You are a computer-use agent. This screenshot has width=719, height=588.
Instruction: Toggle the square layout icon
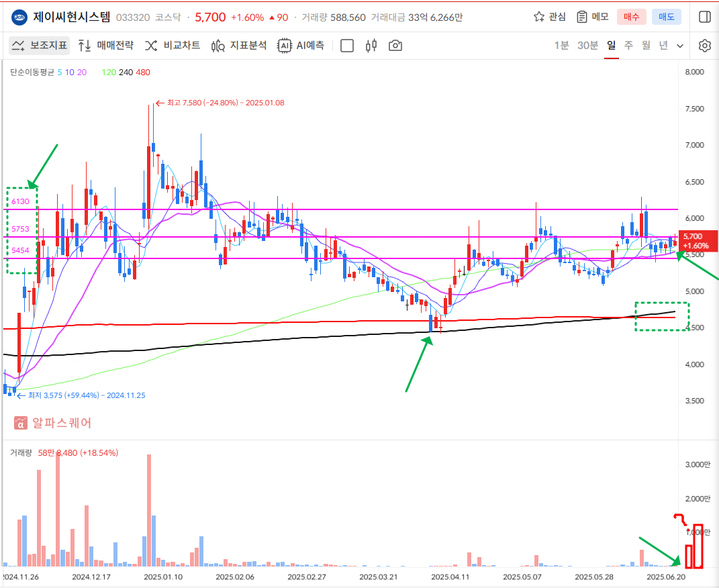(x=347, y=46)
